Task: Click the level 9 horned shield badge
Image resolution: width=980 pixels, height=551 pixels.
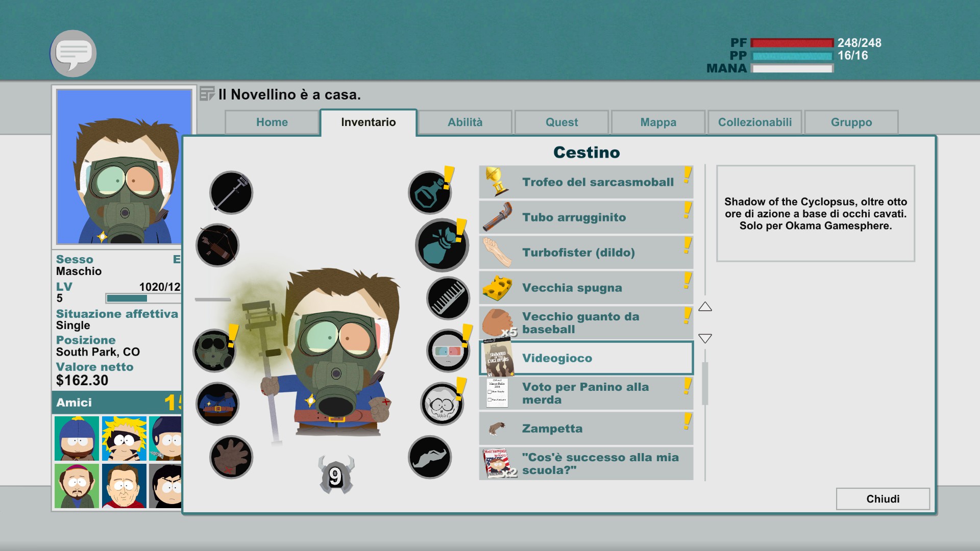Action: (x=336, y=475)
